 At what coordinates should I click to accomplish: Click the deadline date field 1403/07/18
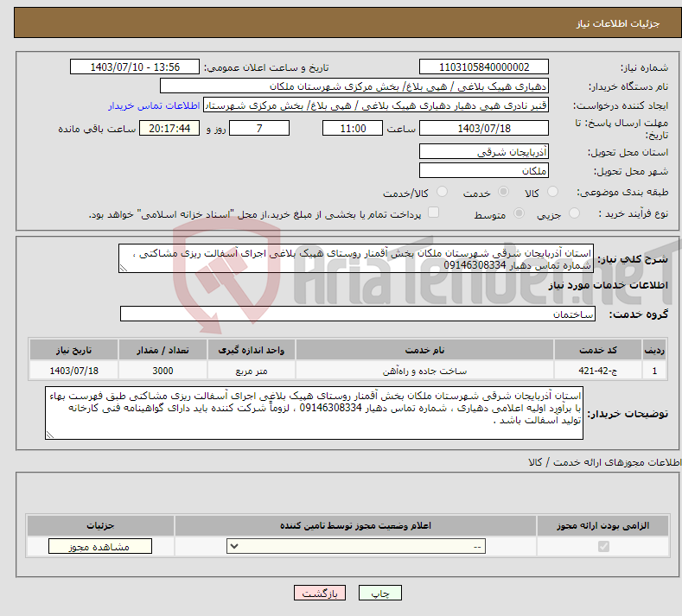[x=484, y=128]
